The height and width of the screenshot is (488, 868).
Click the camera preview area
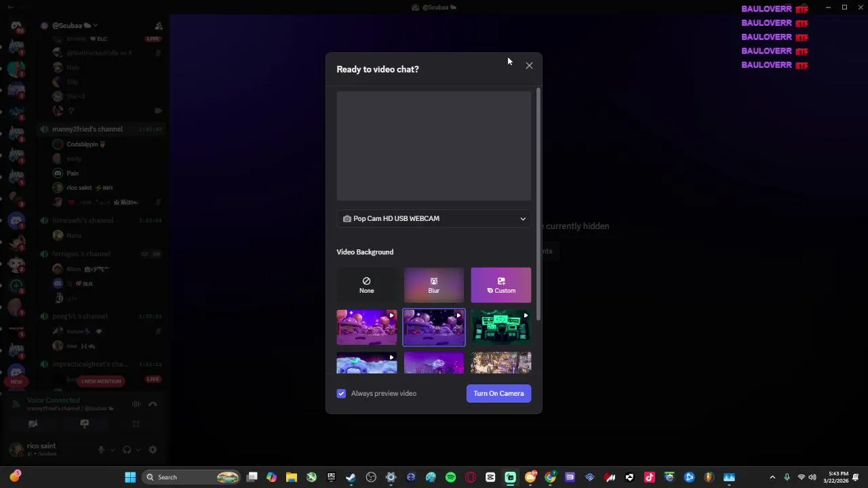[x=434, y=146]
